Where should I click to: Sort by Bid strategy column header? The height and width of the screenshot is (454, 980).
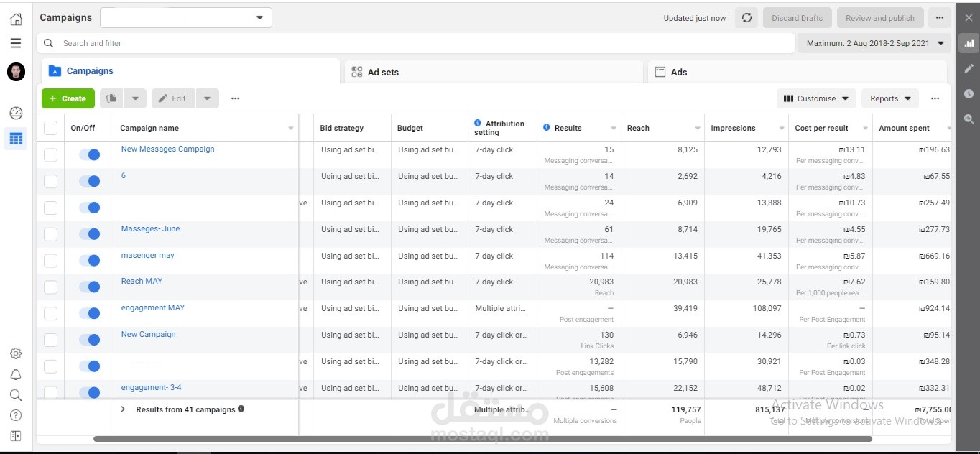click(342, 128)
